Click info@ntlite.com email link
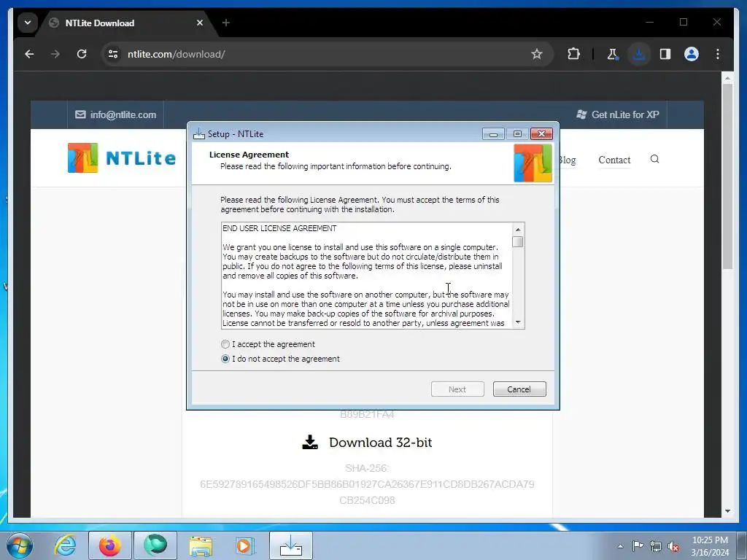This screenshot has height=560, width=747. pyautogui.click(x=116, y=114)
